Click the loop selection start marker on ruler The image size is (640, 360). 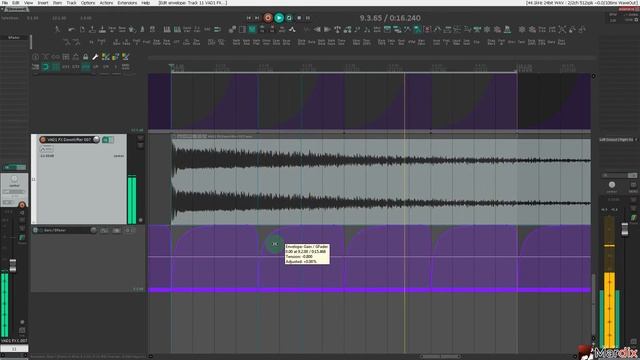click(x=171, y=67)
